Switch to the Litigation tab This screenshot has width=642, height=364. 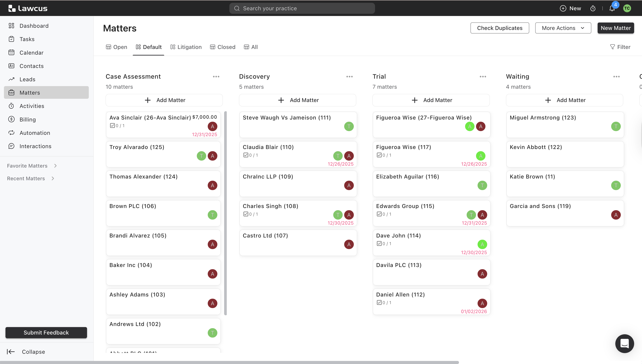pos(186,47)
